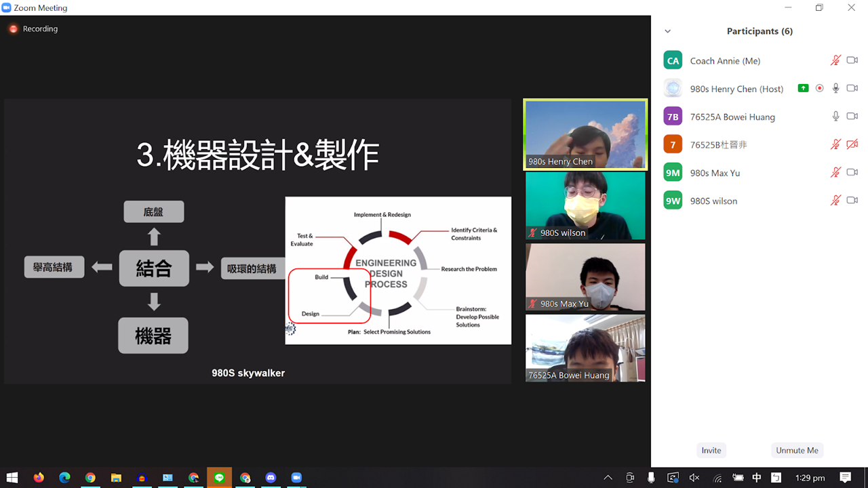The height and width of the screenshot is (488, 868).
Task: Click Bowei Huang's purple 7B avatar
Action: pos(672,117)
